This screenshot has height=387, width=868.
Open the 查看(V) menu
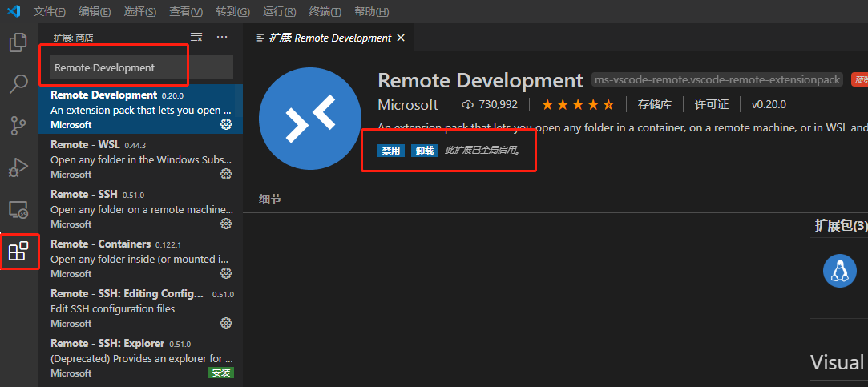pyautogui.click(x=186, y=12)
